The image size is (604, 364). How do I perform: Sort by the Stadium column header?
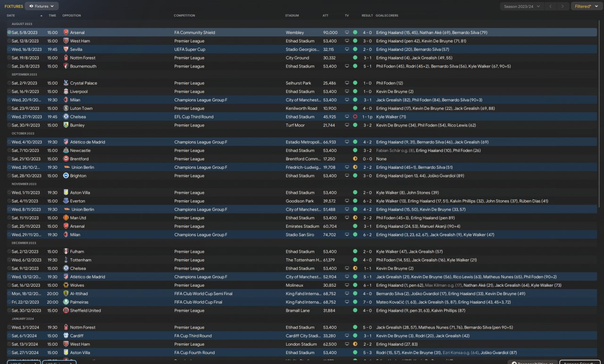coord(292,16)
